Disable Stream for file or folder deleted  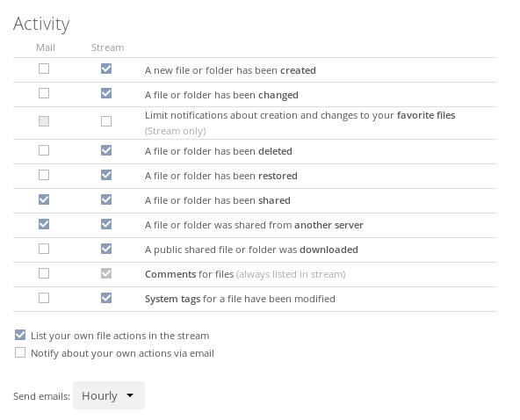[x=106, y=150]
